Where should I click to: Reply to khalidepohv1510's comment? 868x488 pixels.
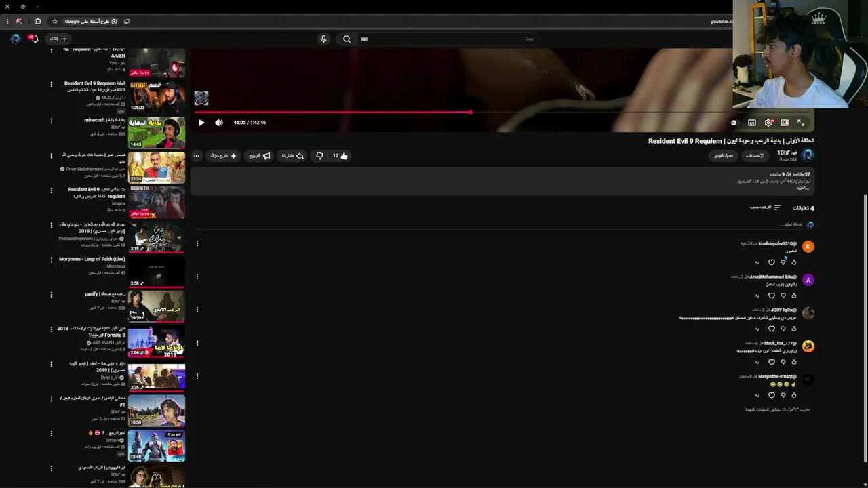tap(757, 262)
